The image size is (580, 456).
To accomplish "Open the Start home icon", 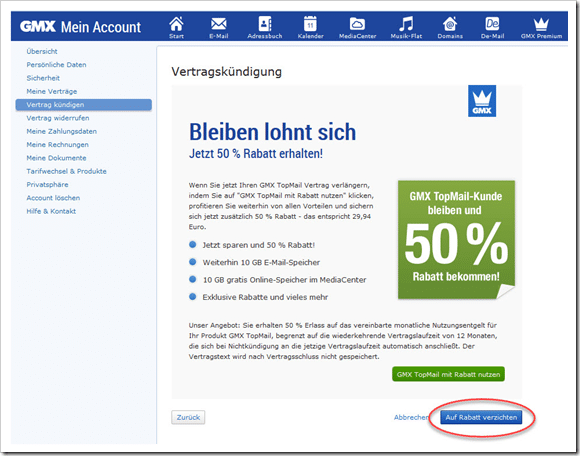I will [176, 28].
